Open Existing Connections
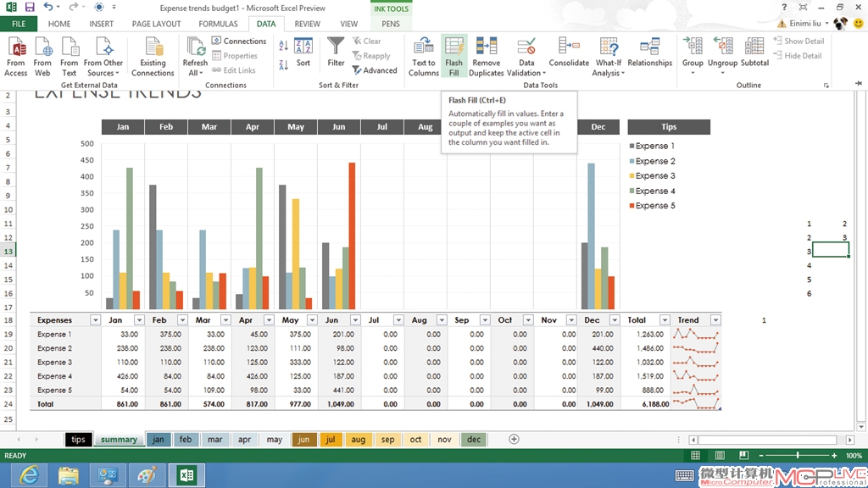This screenshot has width=868, height=488. [153, 57]
